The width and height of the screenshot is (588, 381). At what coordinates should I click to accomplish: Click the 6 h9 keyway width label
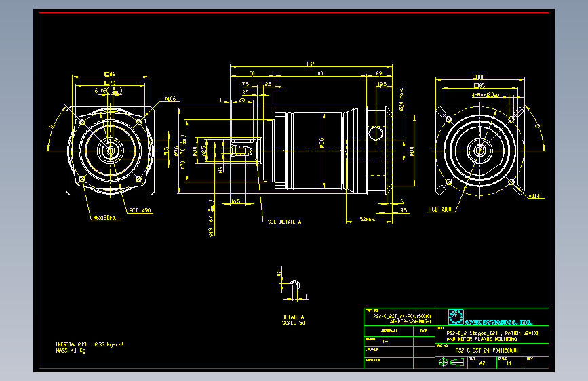coord(109,91)
